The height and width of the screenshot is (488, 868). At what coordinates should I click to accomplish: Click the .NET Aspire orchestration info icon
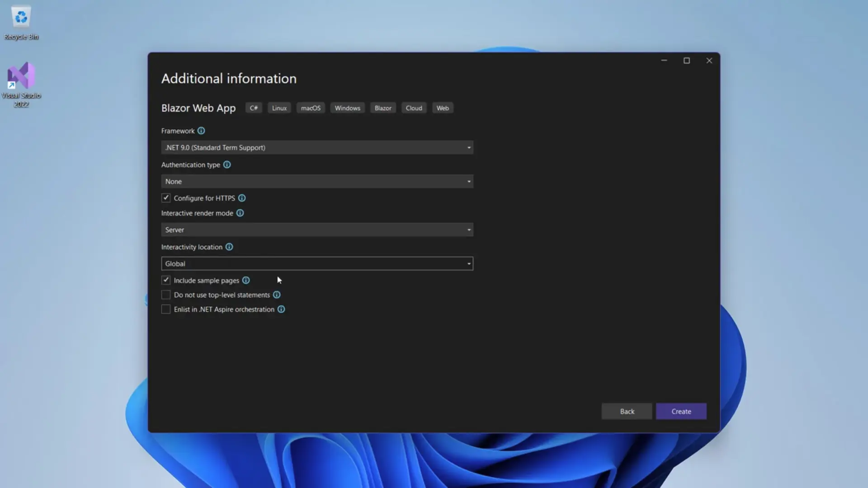281,309
